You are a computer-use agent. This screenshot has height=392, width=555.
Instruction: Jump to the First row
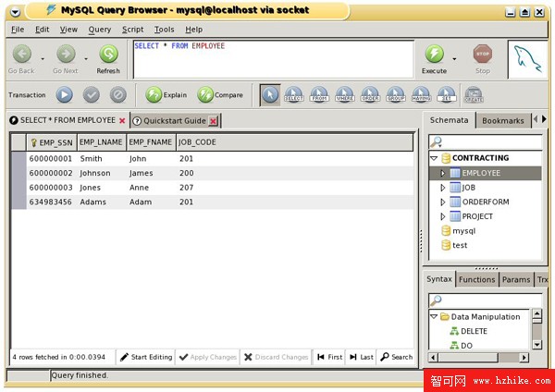tap(329, 357)
